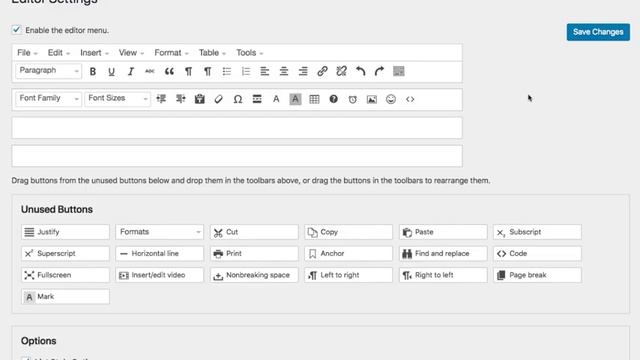Open the Tools menu

[249, 53]
